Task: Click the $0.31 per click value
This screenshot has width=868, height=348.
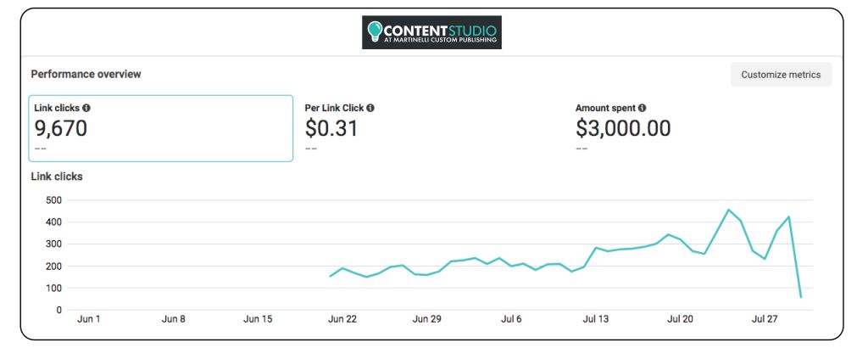Action: pyautogui.click(x=331, y=128)
